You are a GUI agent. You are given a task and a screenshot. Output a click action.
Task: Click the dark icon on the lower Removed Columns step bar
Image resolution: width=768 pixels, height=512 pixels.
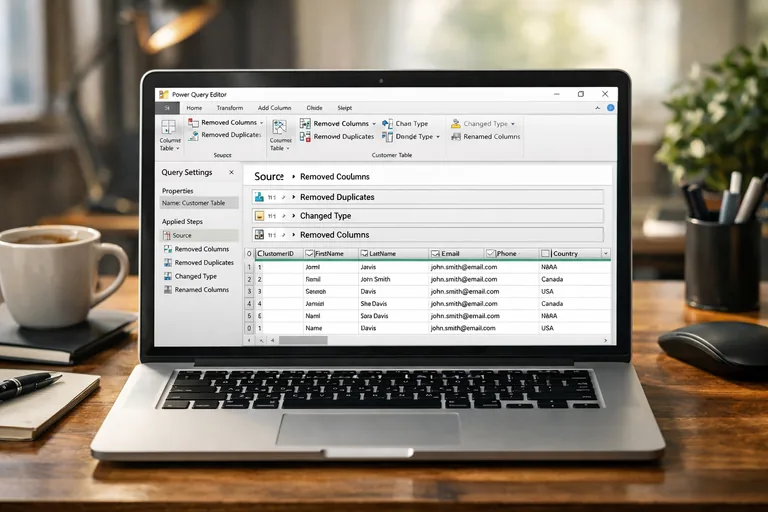259,235
